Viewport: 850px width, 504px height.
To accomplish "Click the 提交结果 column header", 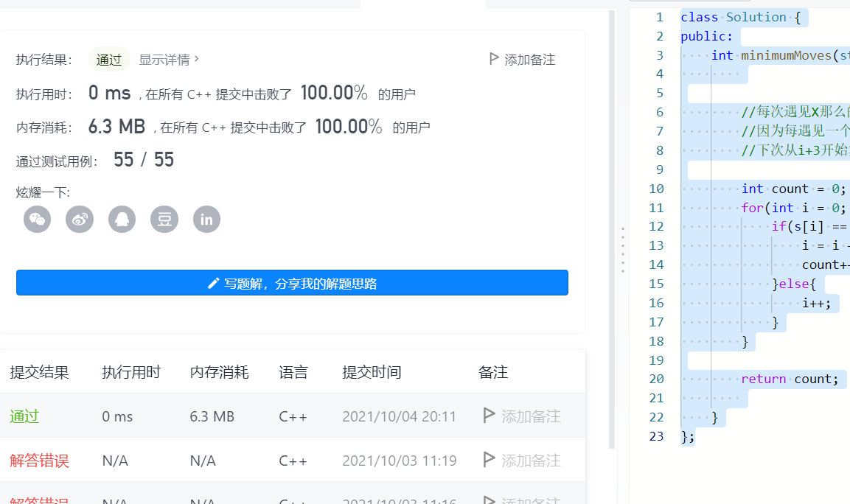I will pos(38,372).
